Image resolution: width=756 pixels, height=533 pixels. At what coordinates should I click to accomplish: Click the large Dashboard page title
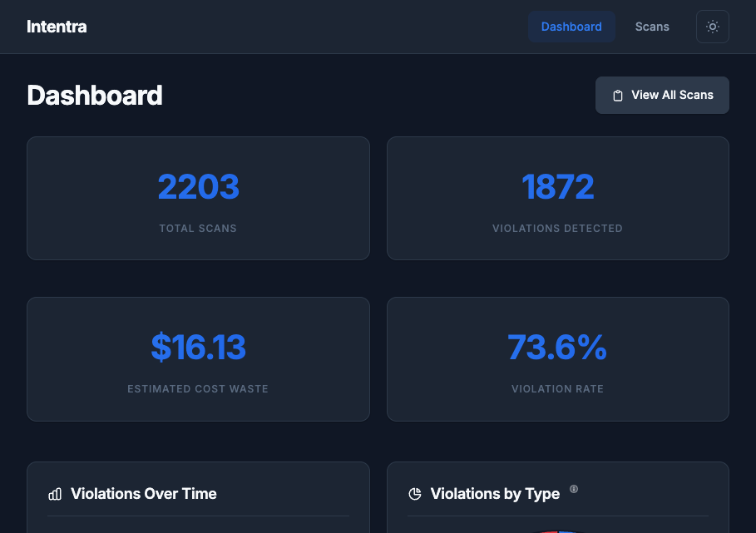click(x=95, y=96)
